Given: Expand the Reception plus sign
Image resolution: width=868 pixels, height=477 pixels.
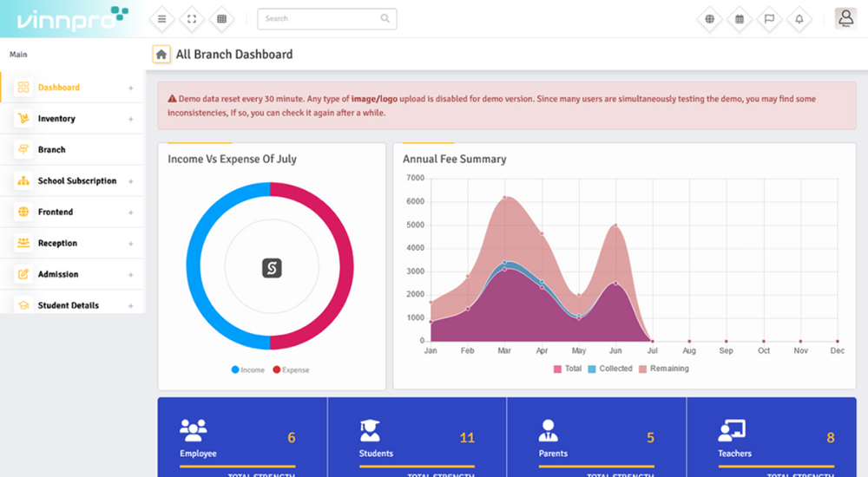Looking at the screenshot, I should 131,244.
